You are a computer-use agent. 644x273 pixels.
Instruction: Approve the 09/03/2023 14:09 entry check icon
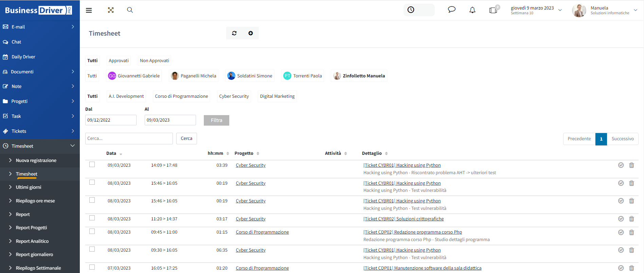click(x=621, y=165)
